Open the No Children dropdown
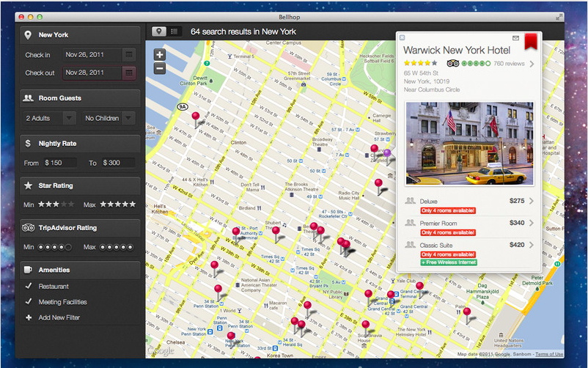Screen dimensions: 588x368 click(109, 118)
